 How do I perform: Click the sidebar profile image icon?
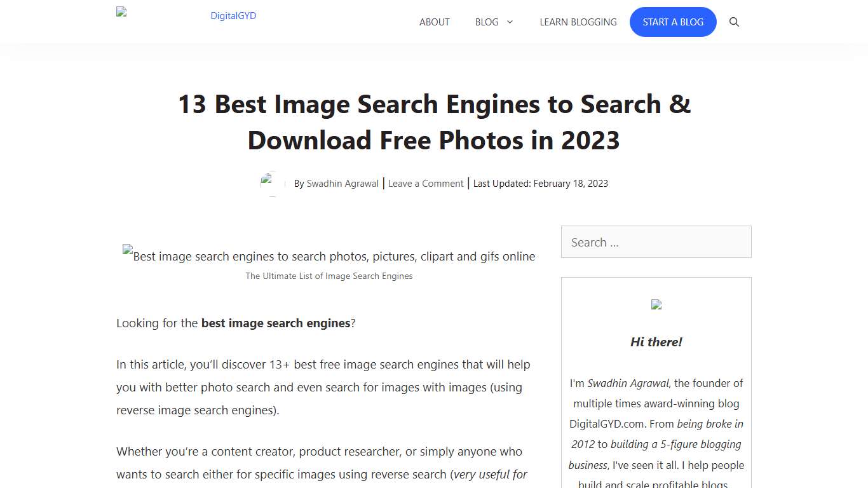[656, 304]
